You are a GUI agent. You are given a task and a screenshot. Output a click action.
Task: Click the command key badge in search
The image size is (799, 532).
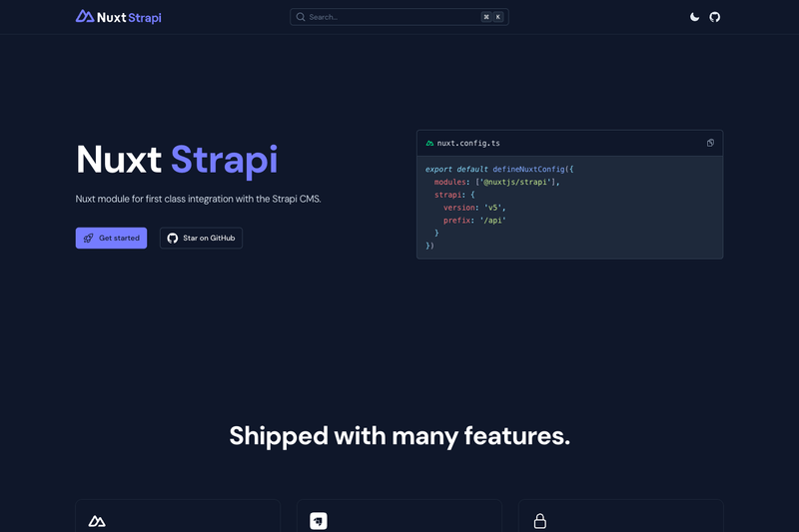point(486,17)
